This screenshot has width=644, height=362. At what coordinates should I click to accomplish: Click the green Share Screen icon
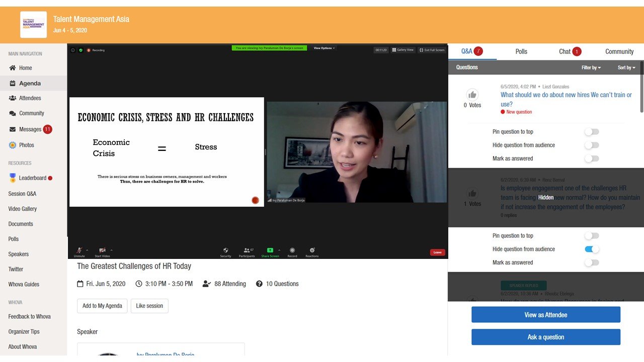click(x=270, y=250)
